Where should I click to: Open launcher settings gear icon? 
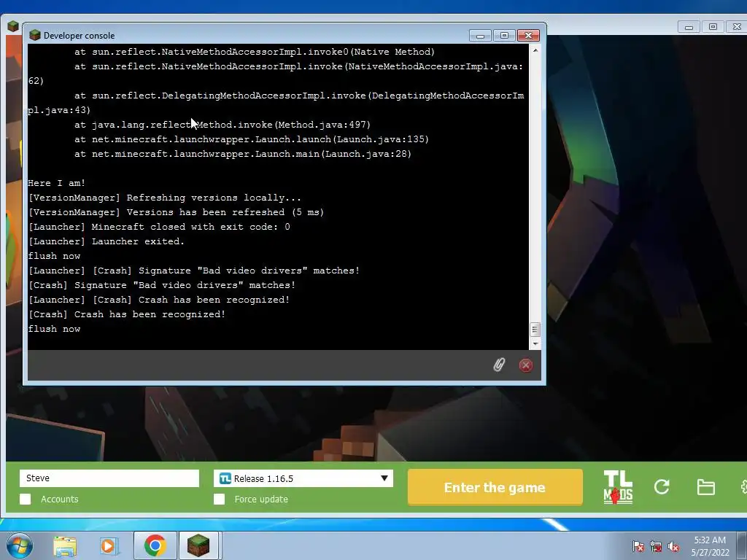[743, 486]
